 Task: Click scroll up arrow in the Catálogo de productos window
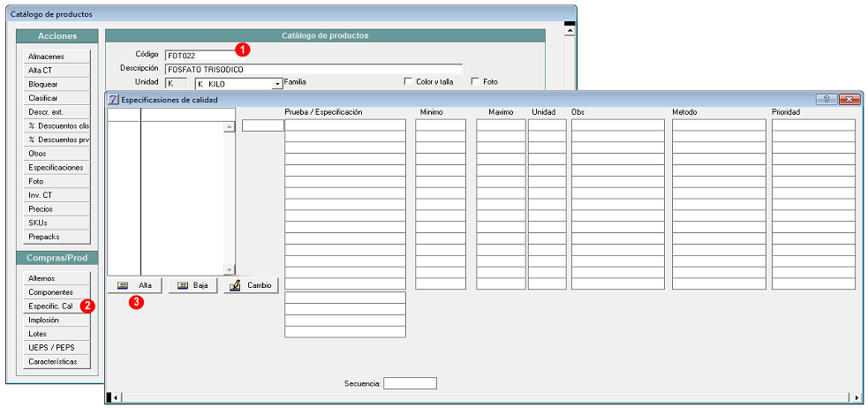tap(569, 32)
